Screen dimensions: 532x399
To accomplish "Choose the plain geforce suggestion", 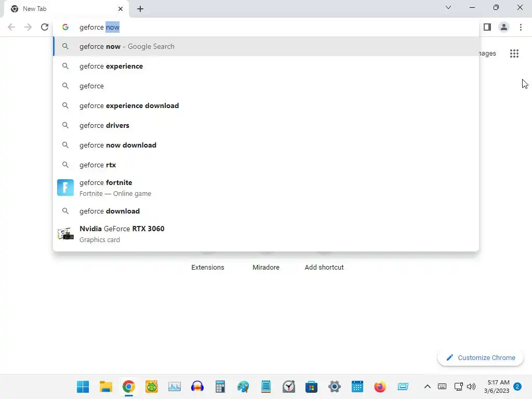I will pyautogui.click(x=266, y=86).
